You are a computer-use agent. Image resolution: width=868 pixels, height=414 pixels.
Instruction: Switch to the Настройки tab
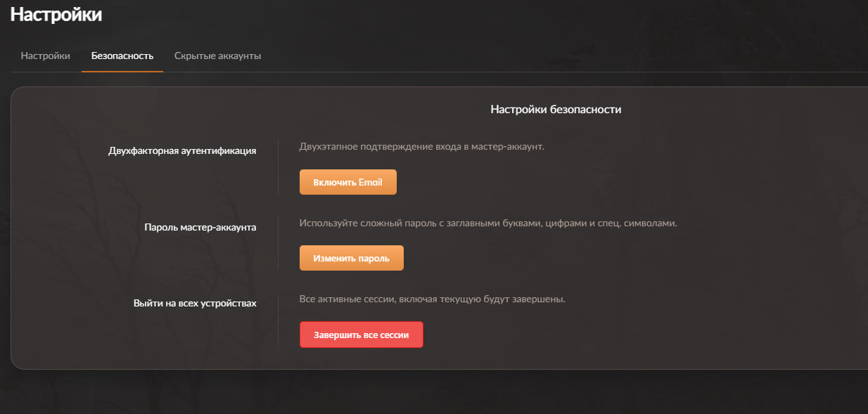point(46,56)
